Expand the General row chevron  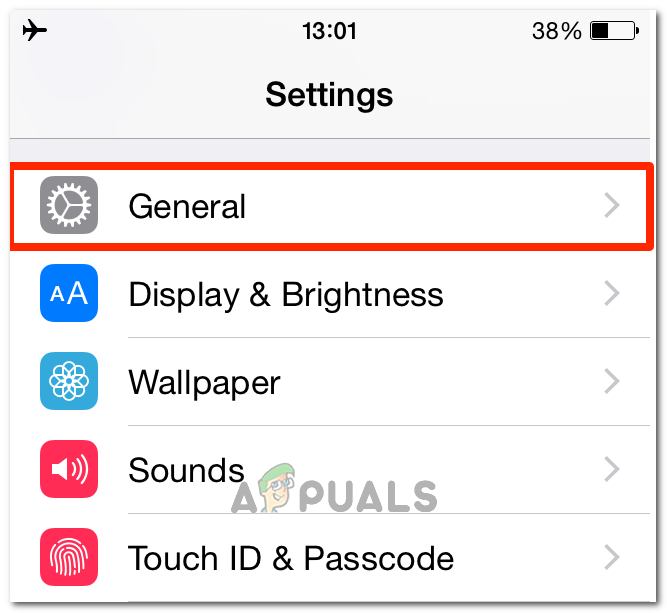coord(612,205)
